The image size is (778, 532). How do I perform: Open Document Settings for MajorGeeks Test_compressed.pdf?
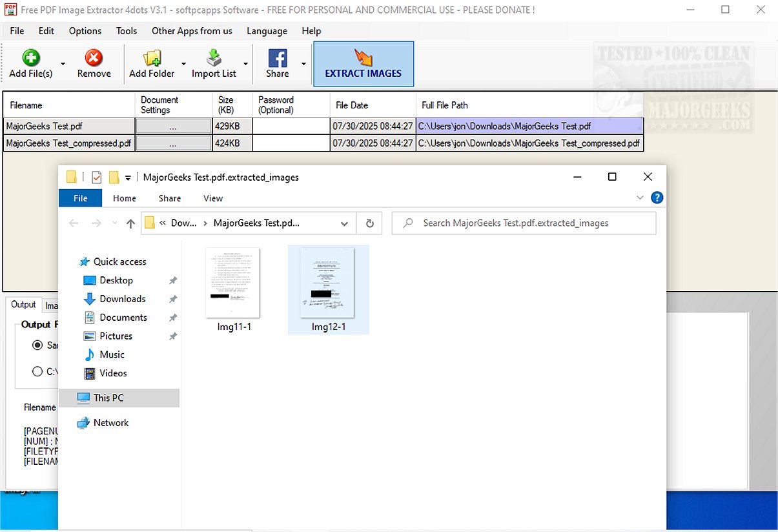pos(173,143)
